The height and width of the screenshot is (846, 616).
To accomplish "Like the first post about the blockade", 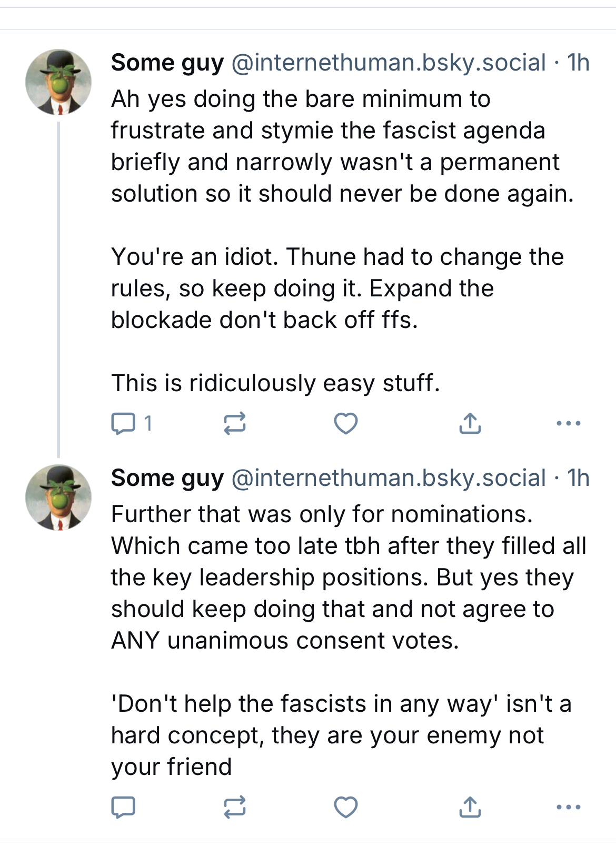I will click(x=346, y=423).
